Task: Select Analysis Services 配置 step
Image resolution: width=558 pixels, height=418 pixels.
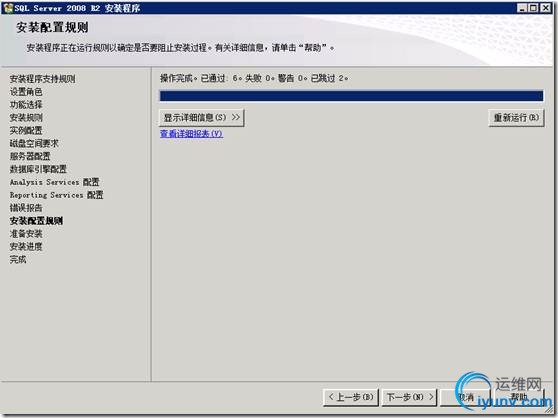Action: pyautogui.click(x=54, y=182)
